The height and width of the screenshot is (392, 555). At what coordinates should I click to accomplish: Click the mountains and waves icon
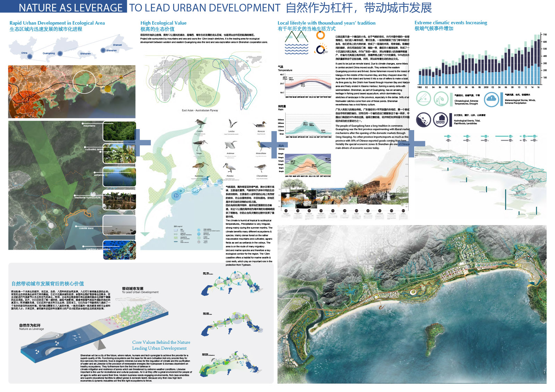[296, 43]
